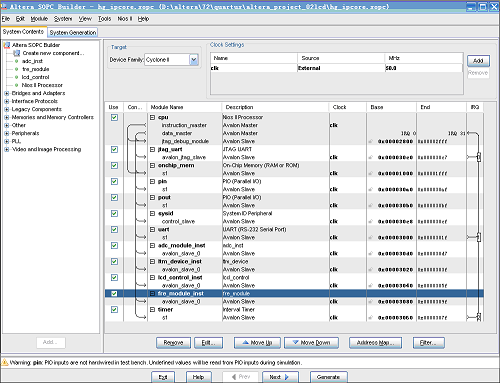
Task: Click the app icon in title bar
Action: tap(4, 6)
